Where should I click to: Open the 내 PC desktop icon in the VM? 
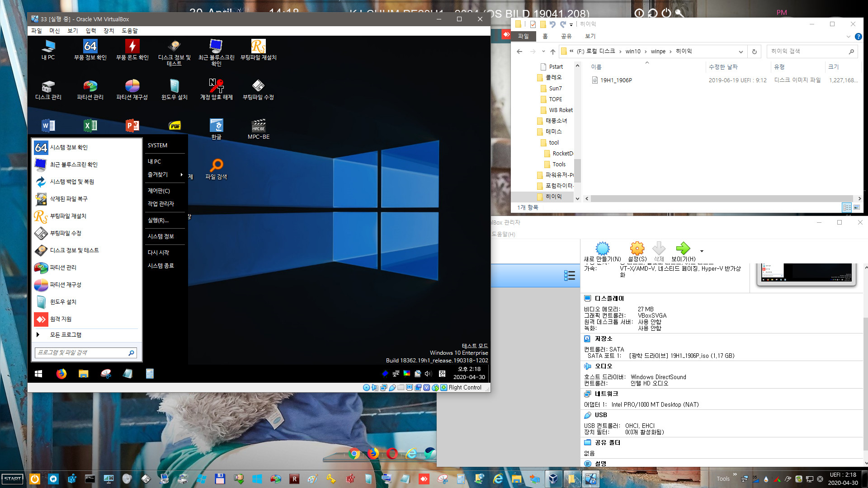pos(48,50)
